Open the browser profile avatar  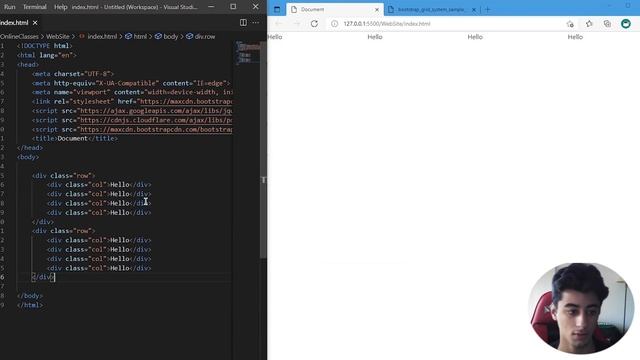pos(626,24)
